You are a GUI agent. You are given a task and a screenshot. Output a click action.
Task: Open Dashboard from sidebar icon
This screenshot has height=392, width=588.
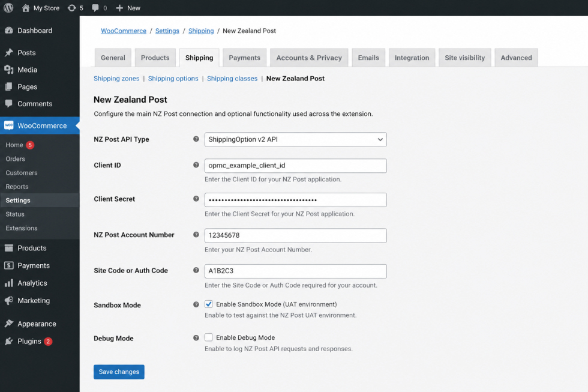[8, 31]
